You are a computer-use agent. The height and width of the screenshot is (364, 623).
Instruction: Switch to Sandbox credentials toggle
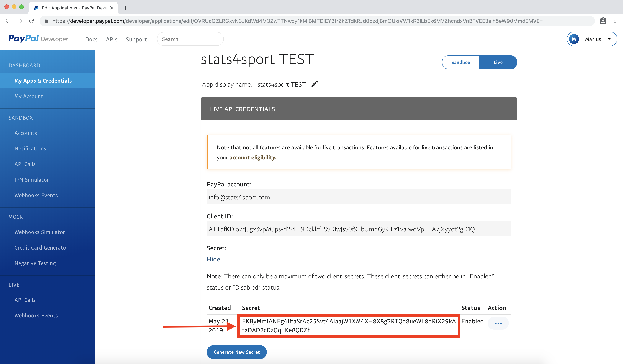coord(461,62)
